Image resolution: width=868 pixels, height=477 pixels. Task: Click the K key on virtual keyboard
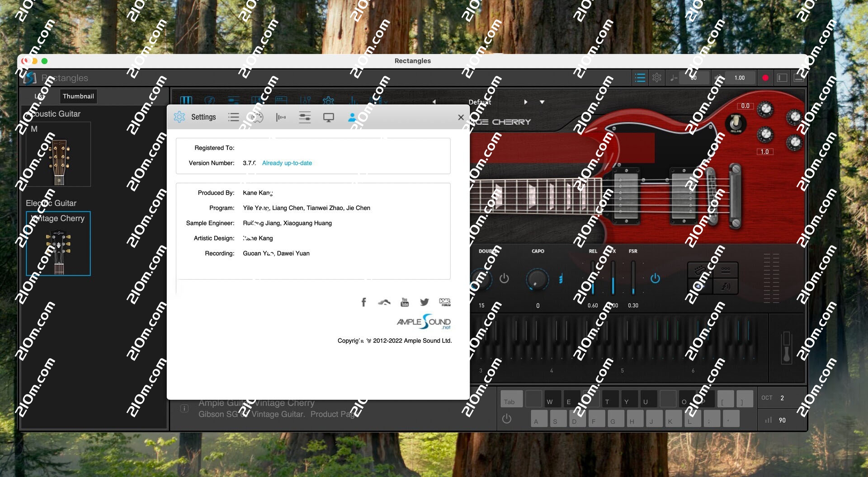[x=673, y=419]
